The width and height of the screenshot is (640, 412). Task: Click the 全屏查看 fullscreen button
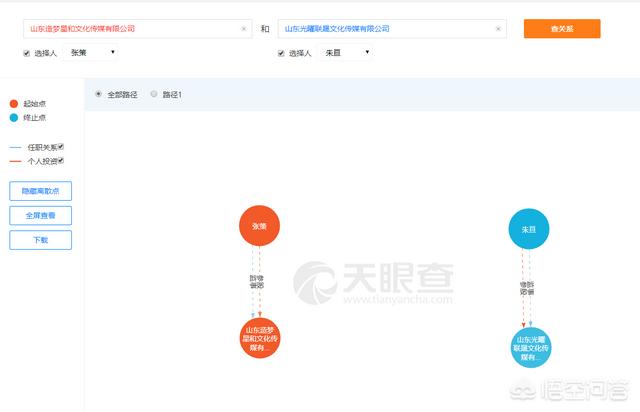click(x=40, y=215)
